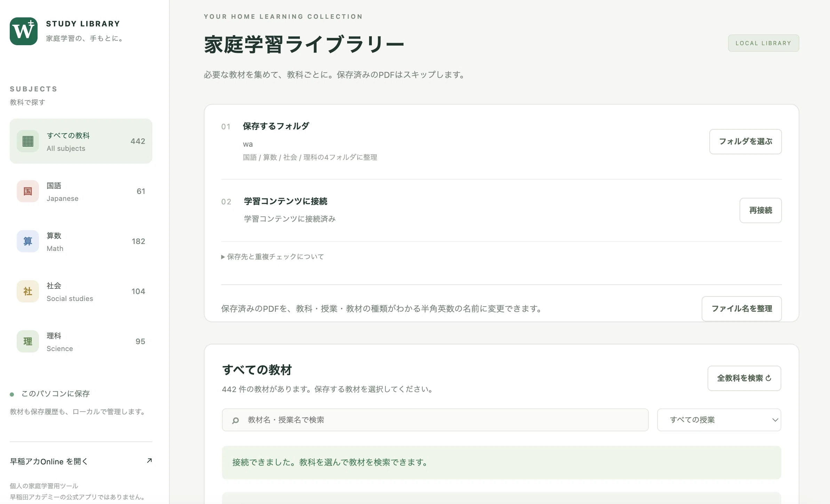Click the 学習コンテンツに接続済み status text
The image size is (830, 504).
(x=290, y=219)
